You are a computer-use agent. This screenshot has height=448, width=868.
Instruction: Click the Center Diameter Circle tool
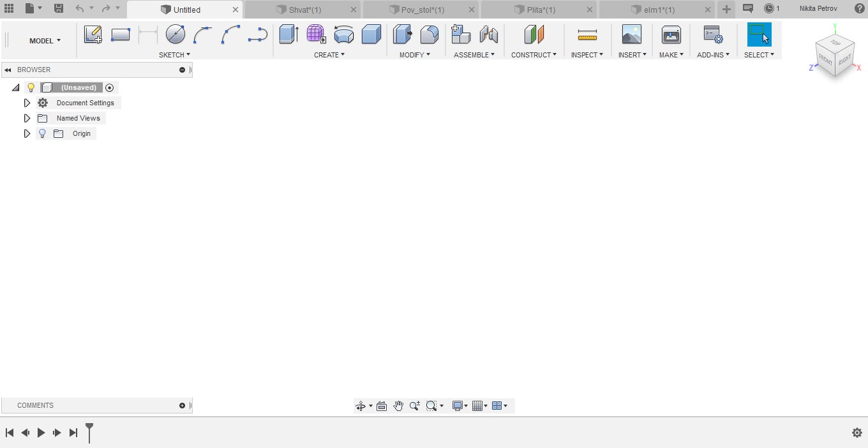[x=175, y=34]
